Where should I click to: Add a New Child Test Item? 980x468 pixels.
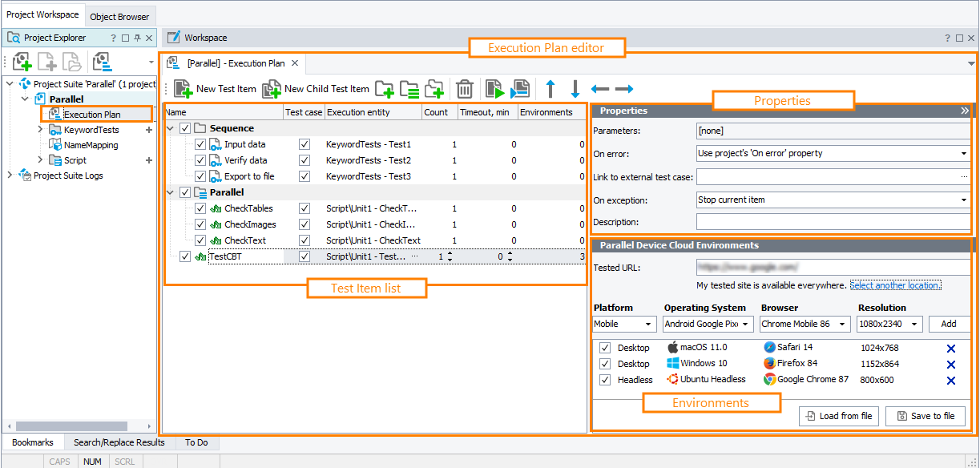coord(317,88)
